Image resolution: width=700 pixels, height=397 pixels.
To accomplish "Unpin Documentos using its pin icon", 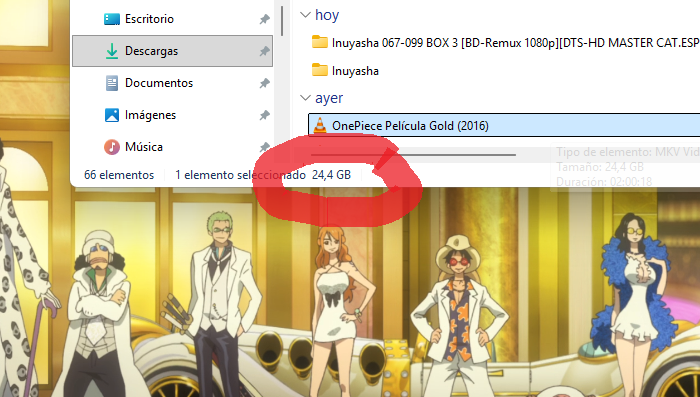I will point(265,83).
